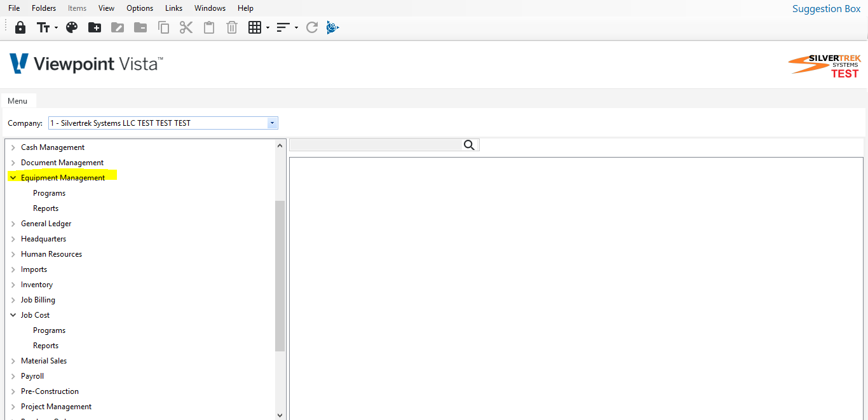Expand the Human Resources node
The height and width of the screenshot is (420, 868).
(13, 254)
